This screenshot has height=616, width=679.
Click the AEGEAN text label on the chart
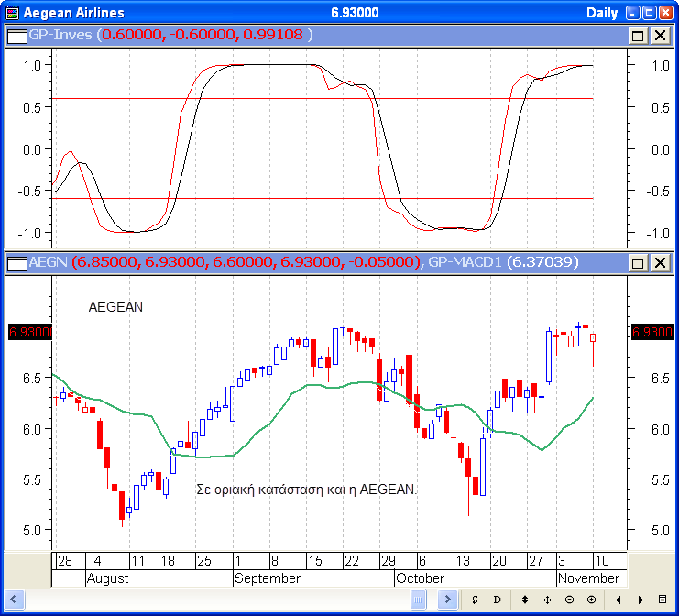click(115, 308)
